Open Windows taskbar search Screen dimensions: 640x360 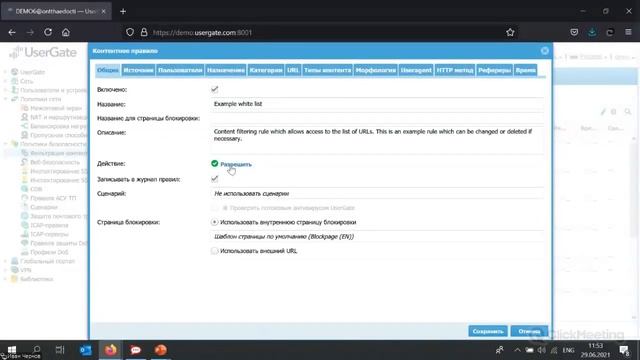click(x=36, y=350)
